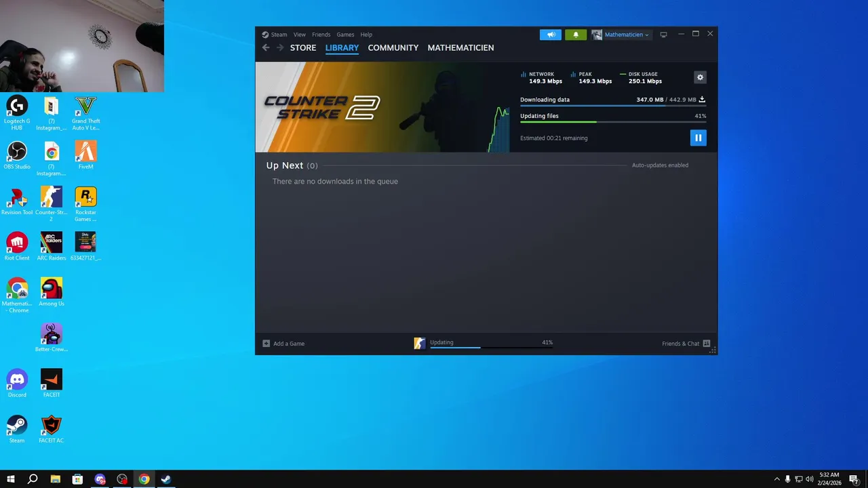Click the tray microphone icon
Viewport: 868px width, 488px height.
(x=787, y=479)
